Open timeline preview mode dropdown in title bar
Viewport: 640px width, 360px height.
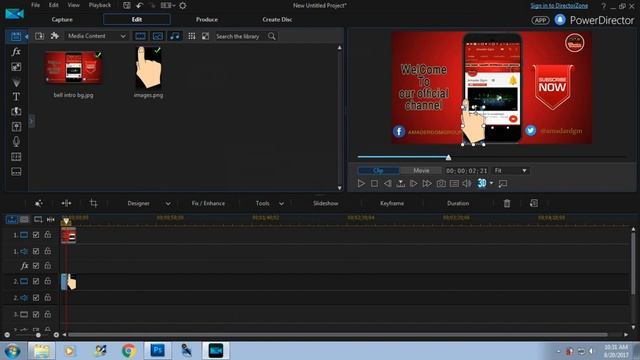click(x=168, y=5)
